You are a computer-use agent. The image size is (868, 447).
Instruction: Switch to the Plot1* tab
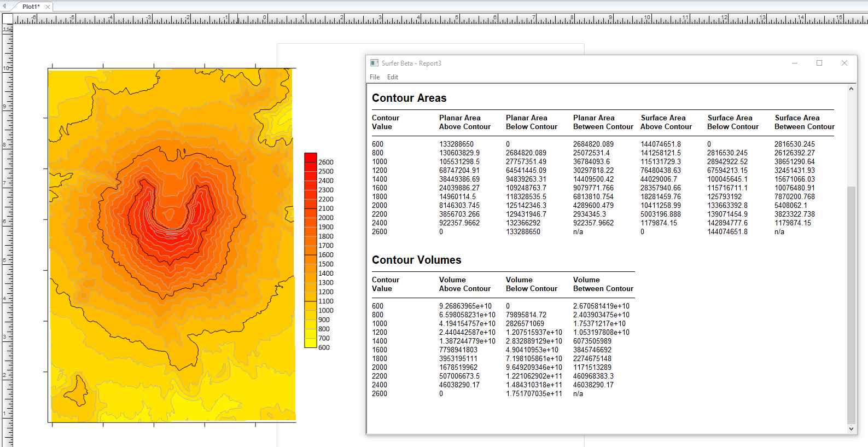point(31,7)
